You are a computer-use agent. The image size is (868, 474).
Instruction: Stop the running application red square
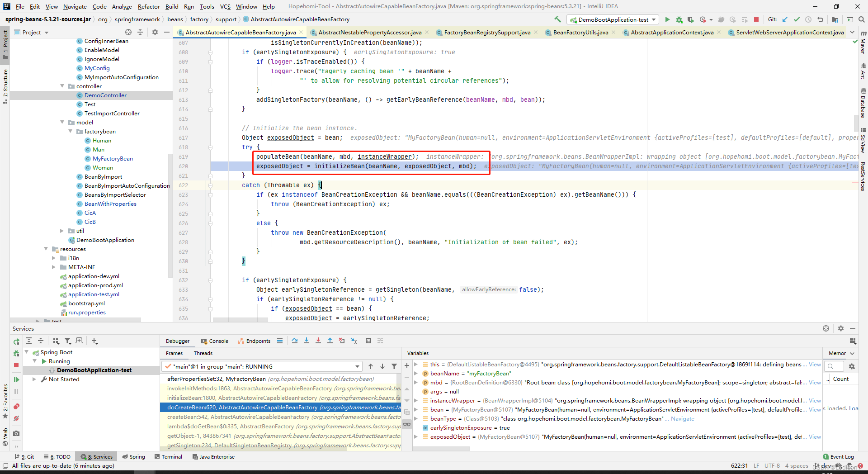[756, 19]
